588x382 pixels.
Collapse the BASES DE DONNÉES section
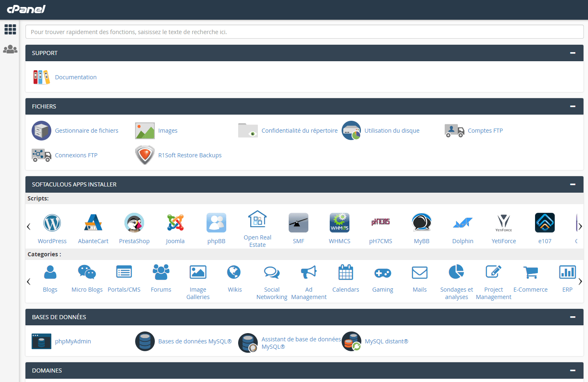coord(573,317)
